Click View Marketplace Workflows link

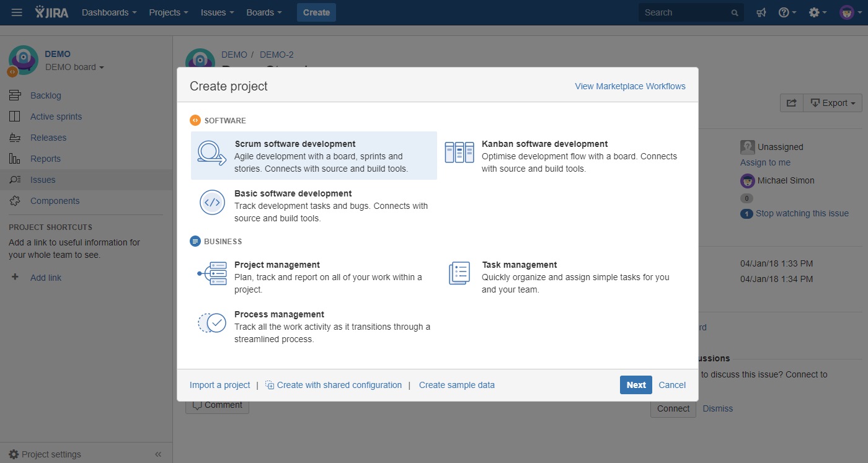click(629, 86)
